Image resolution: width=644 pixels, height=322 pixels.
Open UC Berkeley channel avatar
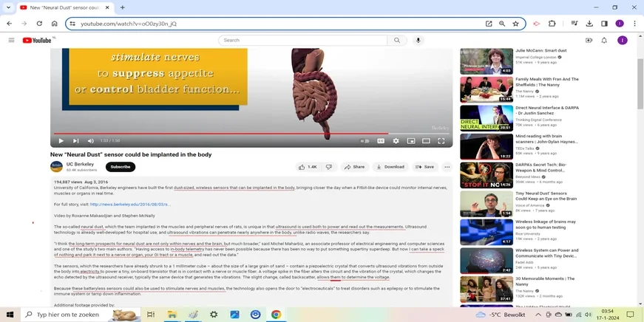(56, 166)
